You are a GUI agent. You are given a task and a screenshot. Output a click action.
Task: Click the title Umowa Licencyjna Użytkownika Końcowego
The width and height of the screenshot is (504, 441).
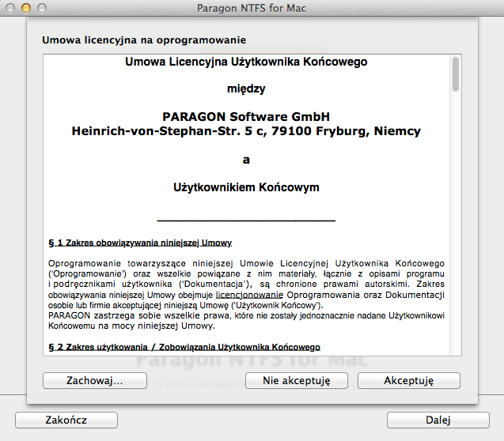[246, 62]
